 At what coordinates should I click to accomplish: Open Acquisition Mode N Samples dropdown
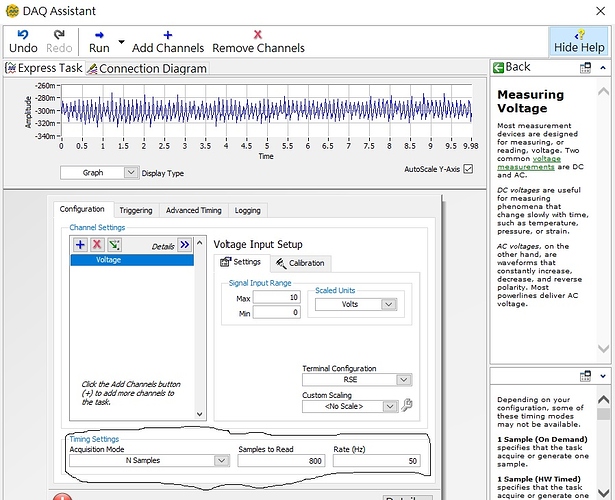tap(149, 460)
